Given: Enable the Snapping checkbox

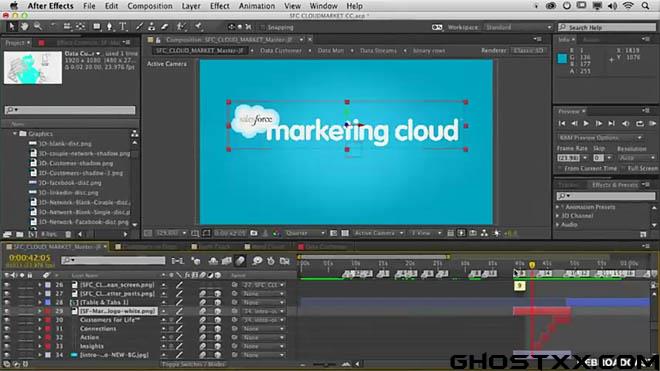Looking at the screenshot, I should tap(262, 27).
